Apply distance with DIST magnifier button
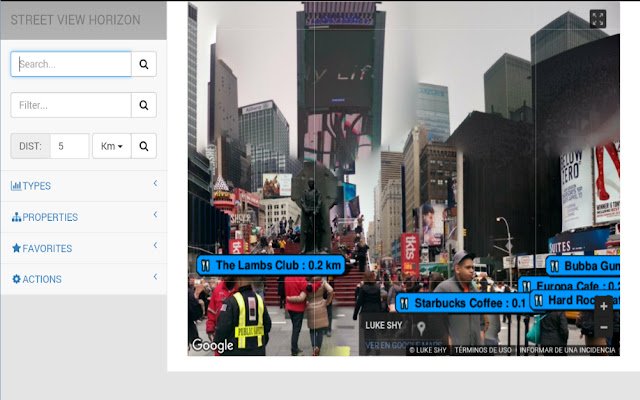 pos(144,146)
